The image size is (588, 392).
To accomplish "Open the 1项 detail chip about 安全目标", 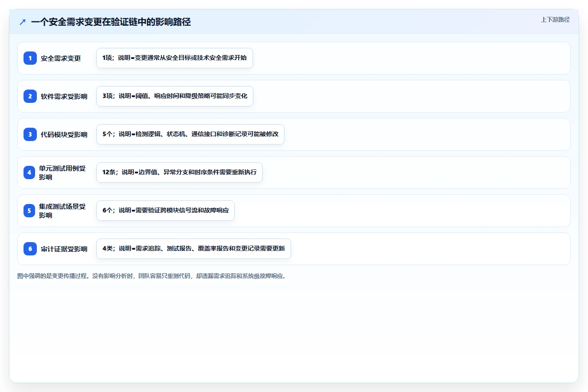I will (x=174, y=58).
